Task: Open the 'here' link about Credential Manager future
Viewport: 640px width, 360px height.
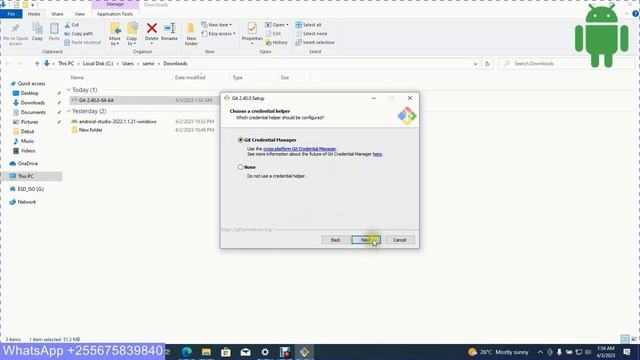Action: coord(377,154)
